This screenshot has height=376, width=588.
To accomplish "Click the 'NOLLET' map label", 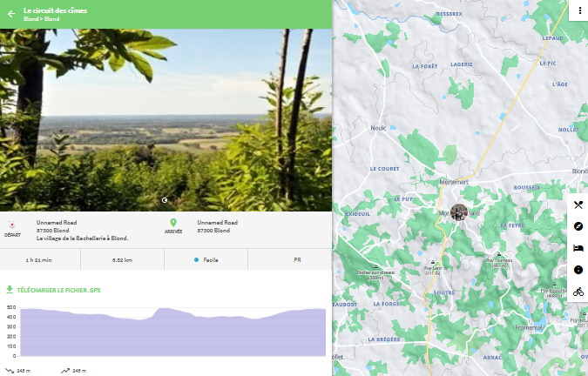I will 569,130.
